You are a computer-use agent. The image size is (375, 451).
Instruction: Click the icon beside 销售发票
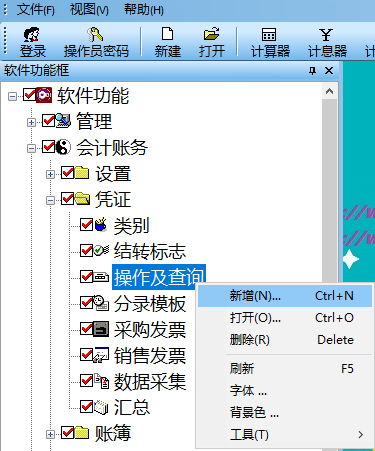coord(101,355)
